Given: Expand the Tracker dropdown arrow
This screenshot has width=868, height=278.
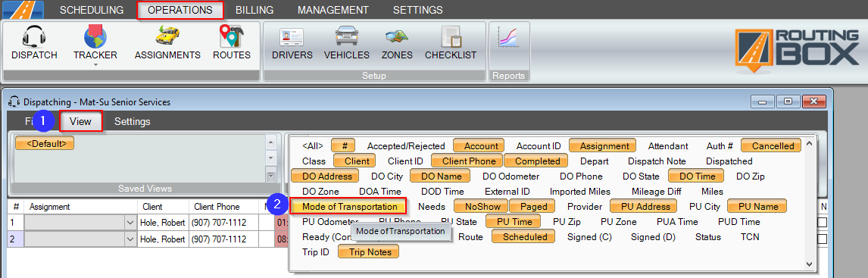Looking at the screenshot, I should (95, 65).
